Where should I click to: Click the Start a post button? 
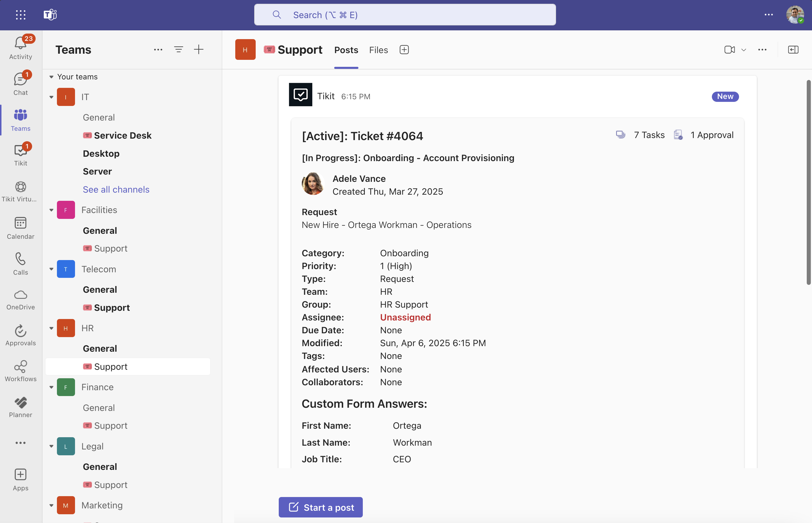(320, 507)
